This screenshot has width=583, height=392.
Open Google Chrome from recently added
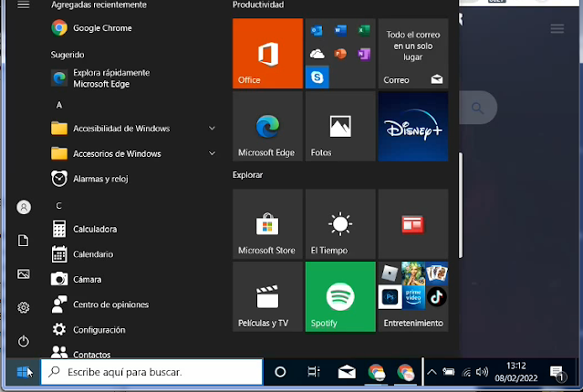tap(91, 28)
